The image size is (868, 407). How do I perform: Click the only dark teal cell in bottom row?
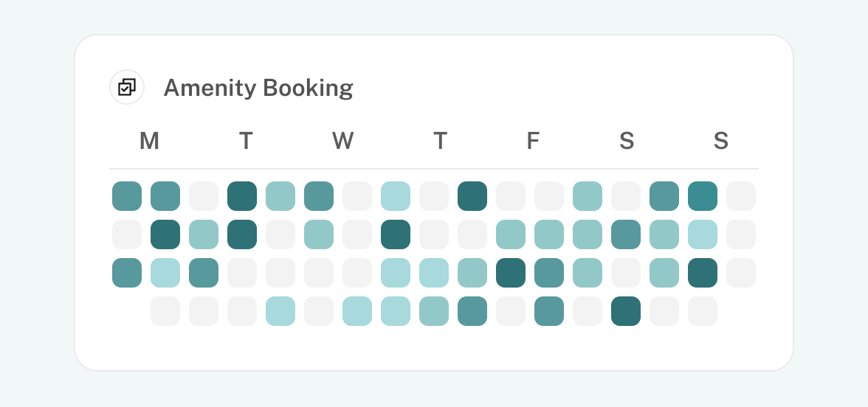(x=626, y=311)
